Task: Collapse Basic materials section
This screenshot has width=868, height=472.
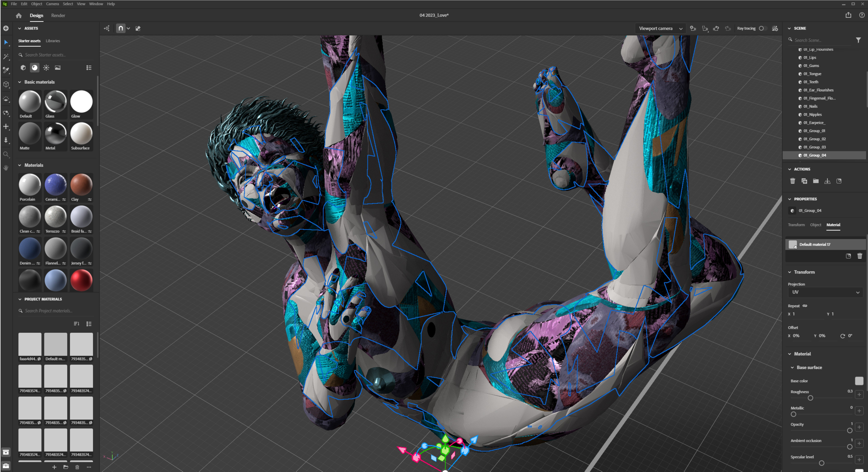Action: (19, 82)
